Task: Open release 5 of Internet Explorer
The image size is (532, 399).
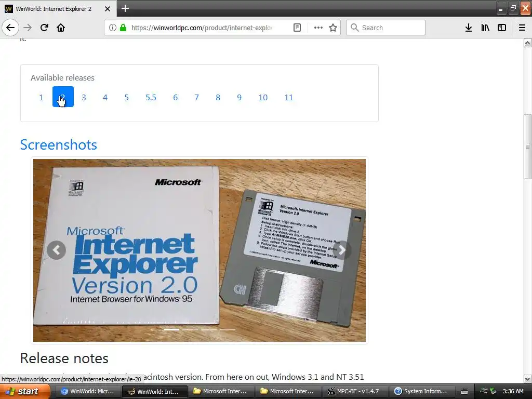Action: [x=127, y=97]
